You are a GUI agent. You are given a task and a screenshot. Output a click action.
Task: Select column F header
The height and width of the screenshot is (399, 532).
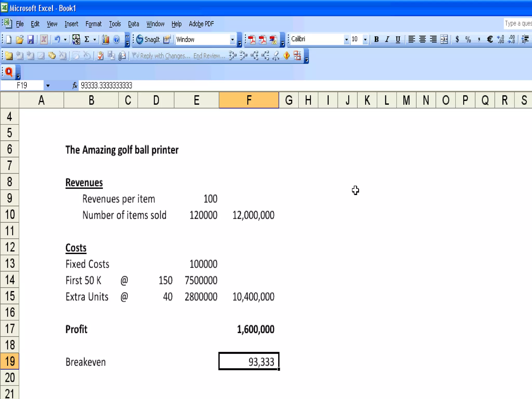pyautogui.click(x=249, y=100)
